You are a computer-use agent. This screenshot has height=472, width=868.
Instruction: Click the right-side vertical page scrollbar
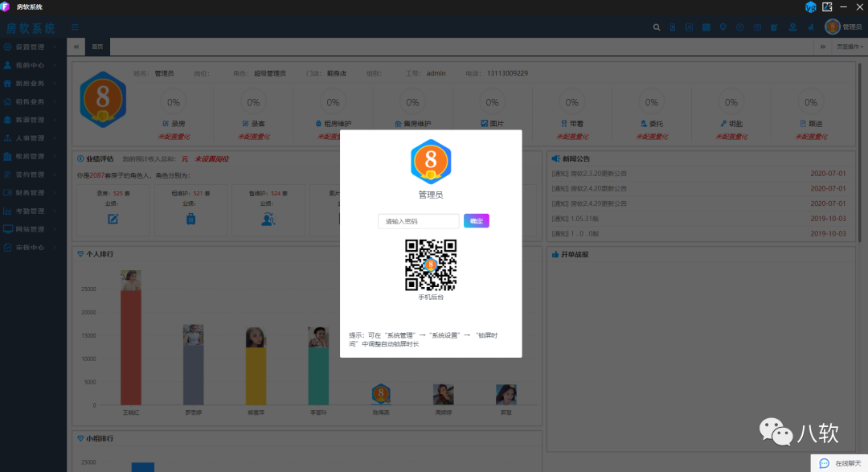point(859,153)
